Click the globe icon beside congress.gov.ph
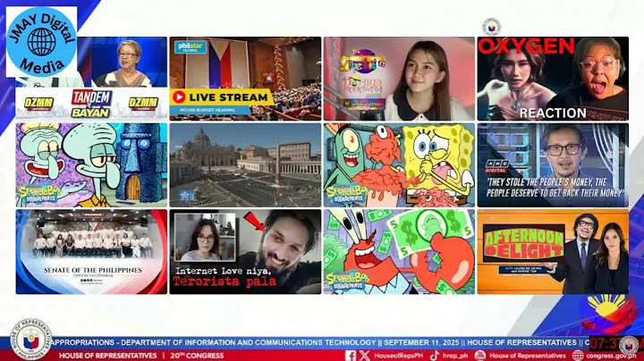 click(578, 356)
